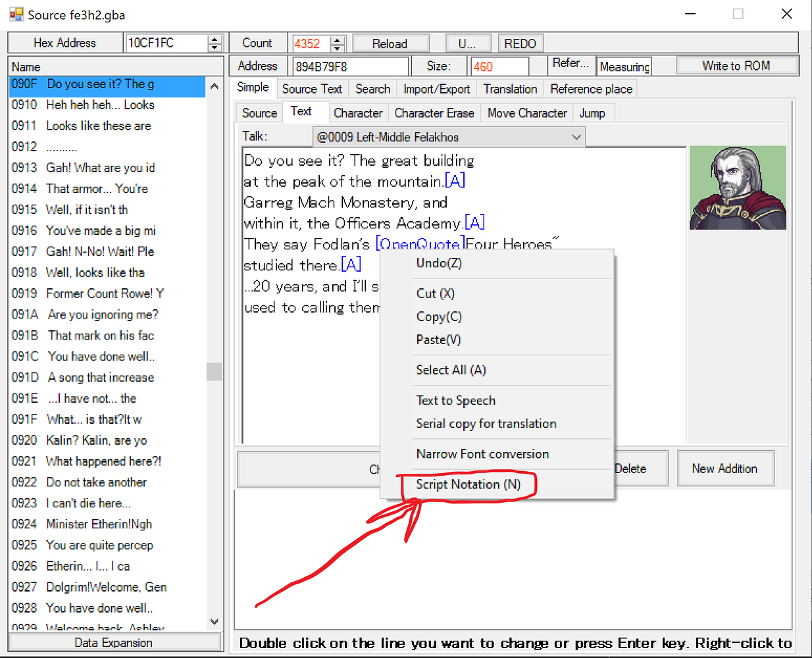Click the Reload button

[x=390, y=43]
